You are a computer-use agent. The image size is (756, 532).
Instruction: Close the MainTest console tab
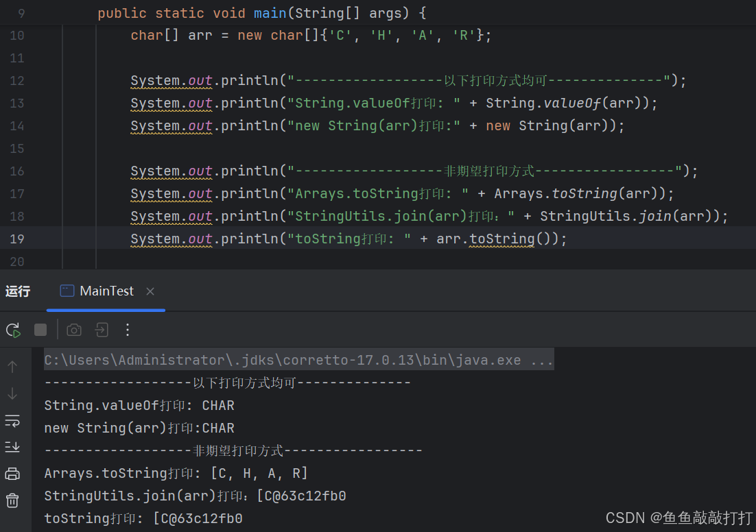pyautogui.click(x=150, y=291)
